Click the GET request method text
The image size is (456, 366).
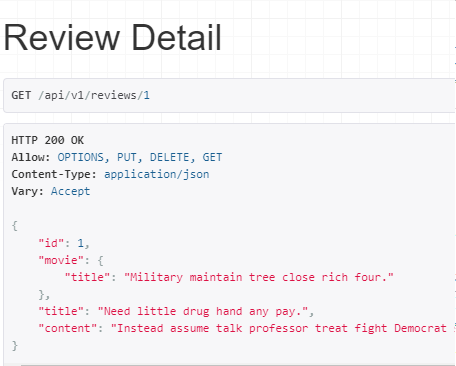[21, 95]
